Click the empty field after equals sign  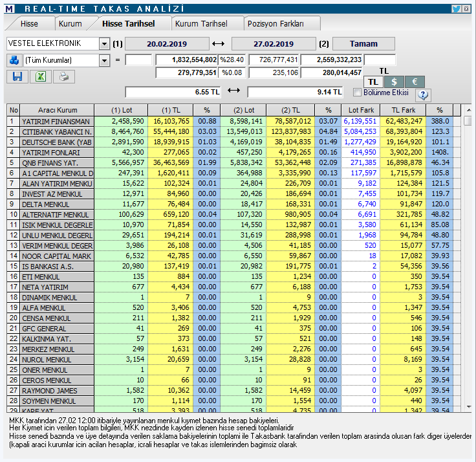(138, 60)
